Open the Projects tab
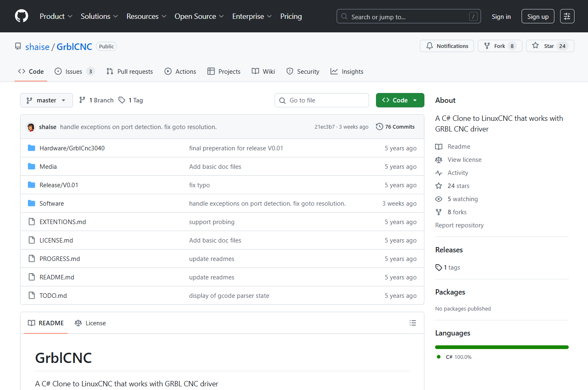 click(x=224, y=71)
